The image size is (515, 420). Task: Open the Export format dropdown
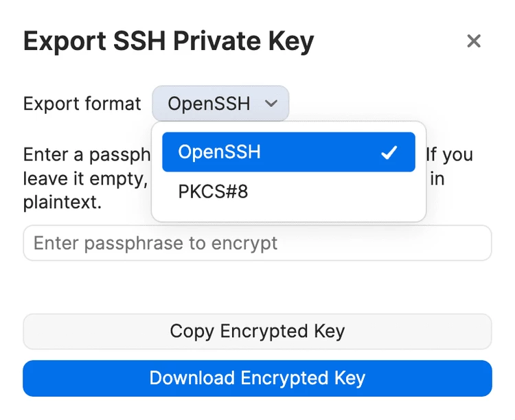220,104
